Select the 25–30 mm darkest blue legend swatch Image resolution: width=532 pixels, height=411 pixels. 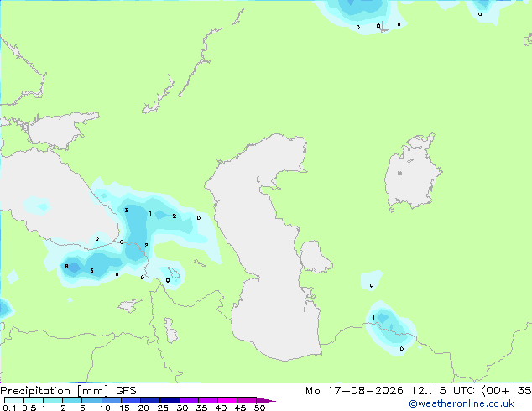[x=170, y=400]
